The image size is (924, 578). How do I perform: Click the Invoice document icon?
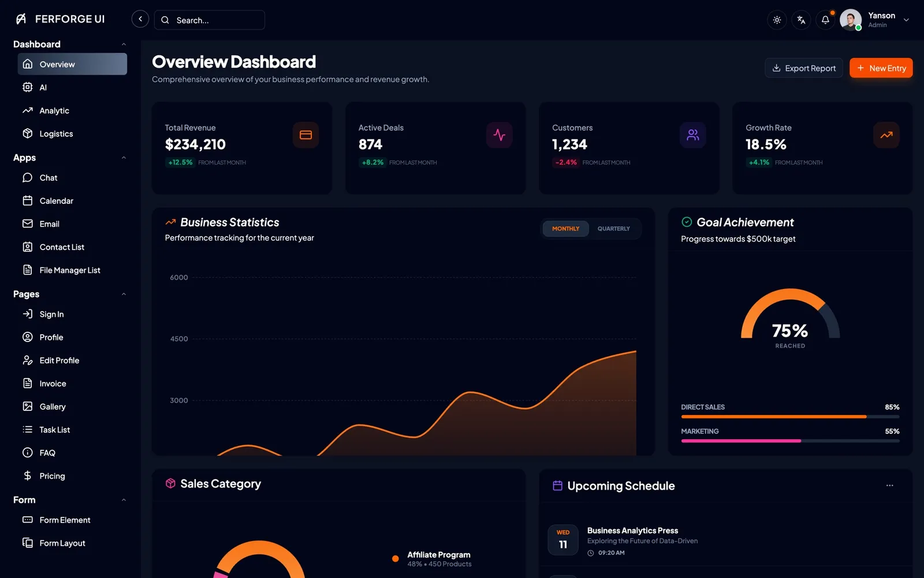click(27, 383)
